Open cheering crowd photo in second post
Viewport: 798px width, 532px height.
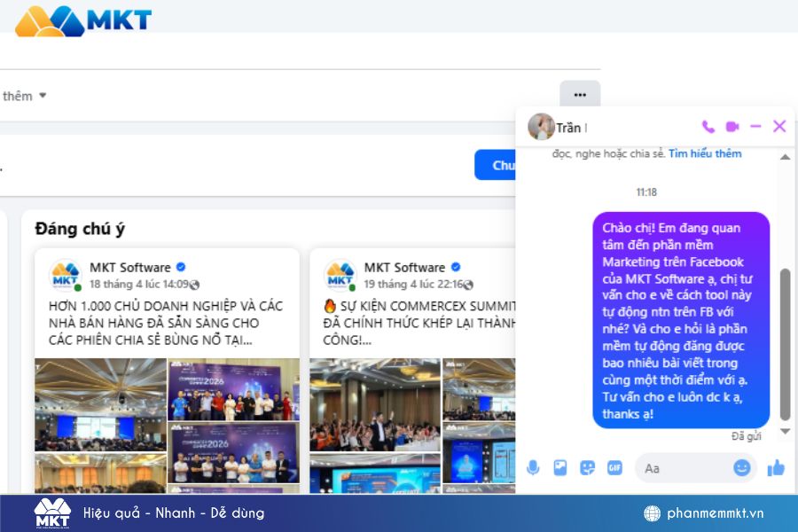coord(375,404)
